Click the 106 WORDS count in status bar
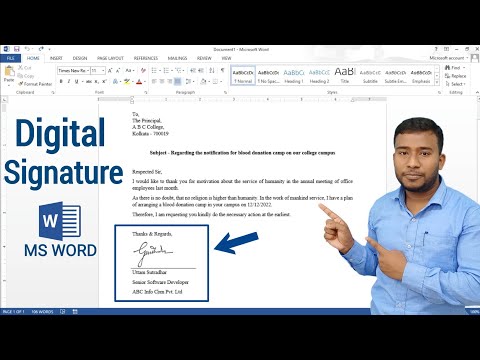The height and width of the screenshot is (360, 480). click(43, 312)
